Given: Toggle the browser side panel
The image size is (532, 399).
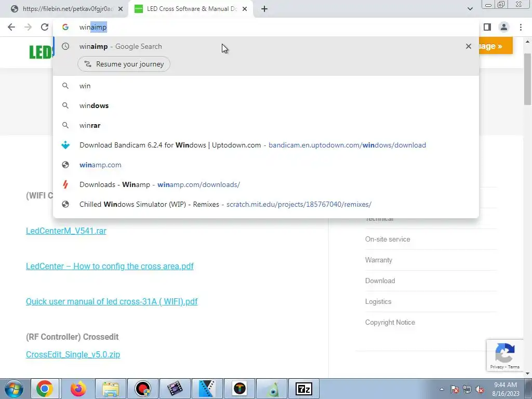Looking at the screenshot, I should 487,27.
